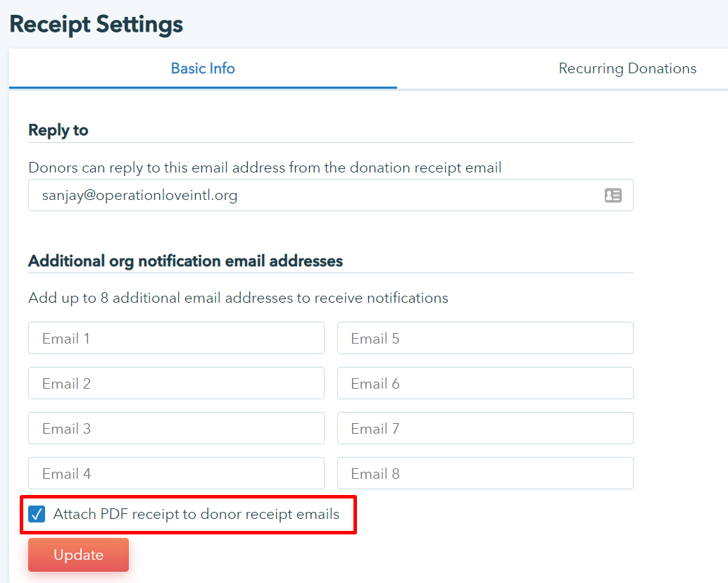The height and width of the screenshot is (583, 728).
Task: Open the Recurring Donations tab
Action: point(627,69)
